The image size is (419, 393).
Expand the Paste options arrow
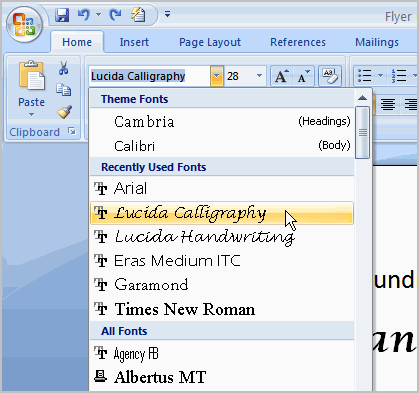[31, 114]
